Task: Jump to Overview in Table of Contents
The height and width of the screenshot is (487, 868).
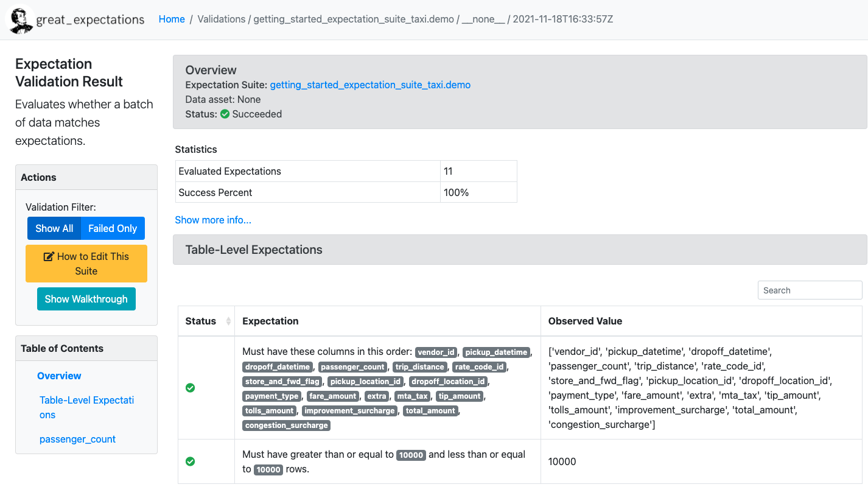Action: 59,376
